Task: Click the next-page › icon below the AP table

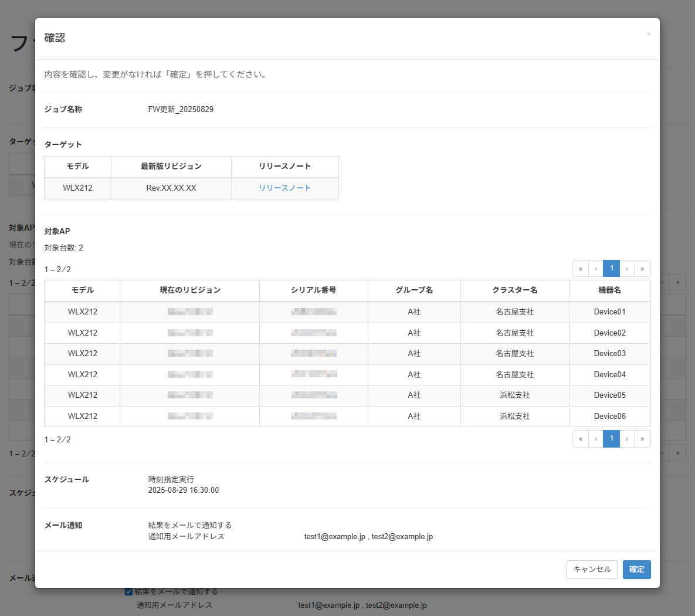Action: [627, 438]
